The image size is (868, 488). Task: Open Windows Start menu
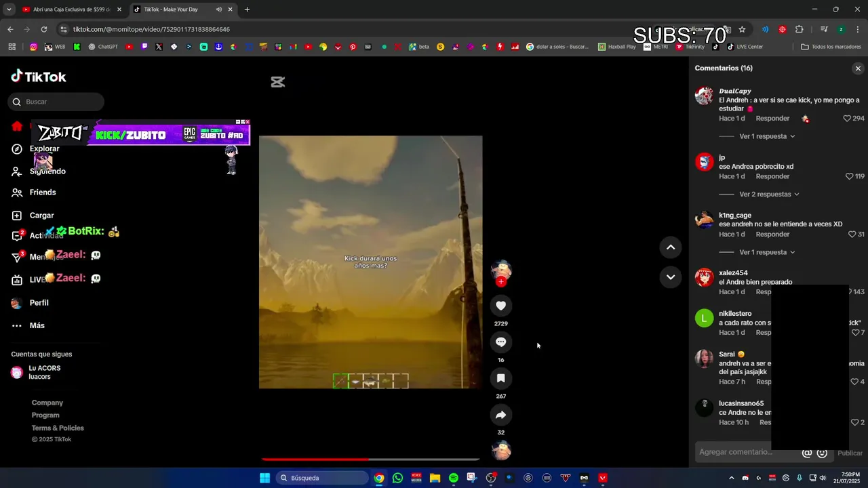(x=264, y=478)
